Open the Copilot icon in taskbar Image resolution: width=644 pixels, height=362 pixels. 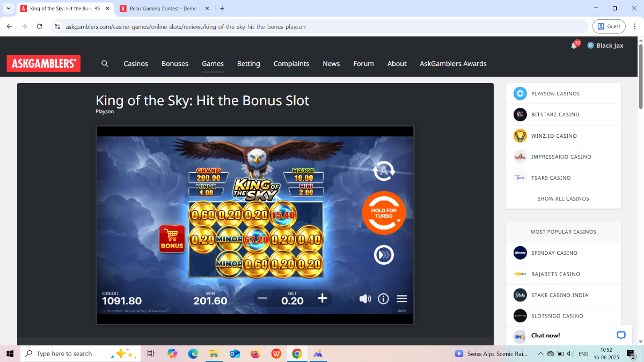(x=172, y=353)
